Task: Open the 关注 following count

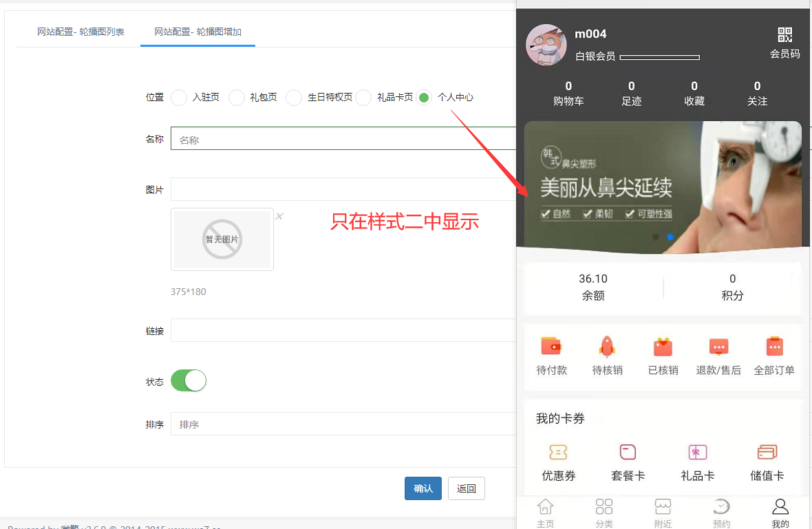Action: pos(757,94)
